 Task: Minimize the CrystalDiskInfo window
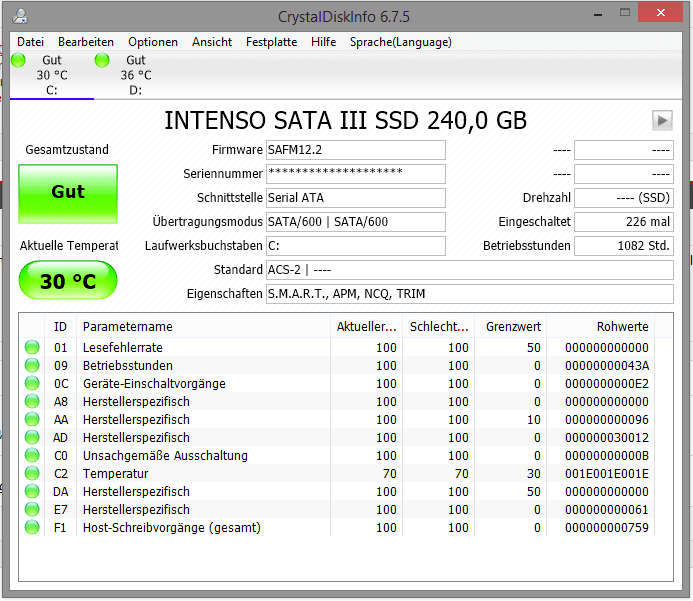[598, 14]
